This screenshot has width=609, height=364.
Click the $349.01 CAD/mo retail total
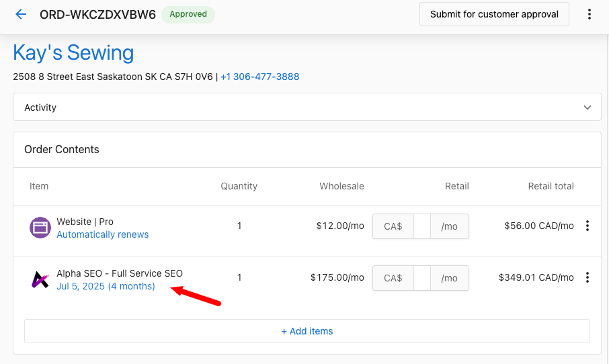point(536,277)
